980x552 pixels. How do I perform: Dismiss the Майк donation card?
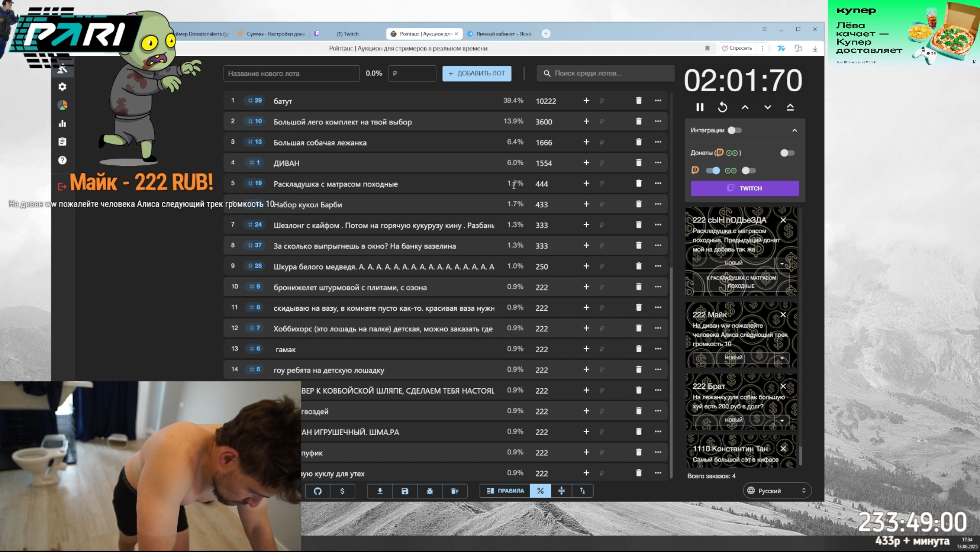click(783, 315)
